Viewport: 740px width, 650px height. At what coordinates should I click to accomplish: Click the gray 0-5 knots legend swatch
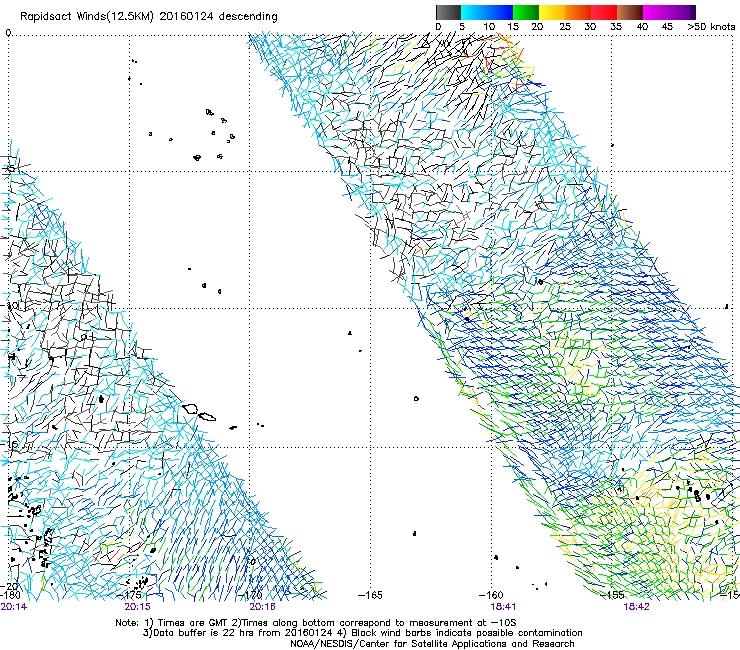pyautogui.click(x=448, y=12)
